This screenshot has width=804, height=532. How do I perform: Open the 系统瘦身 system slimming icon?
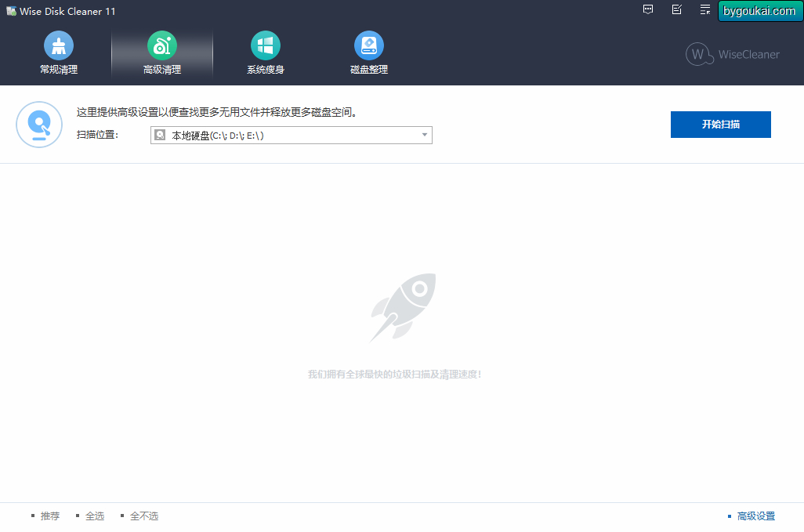265,46
